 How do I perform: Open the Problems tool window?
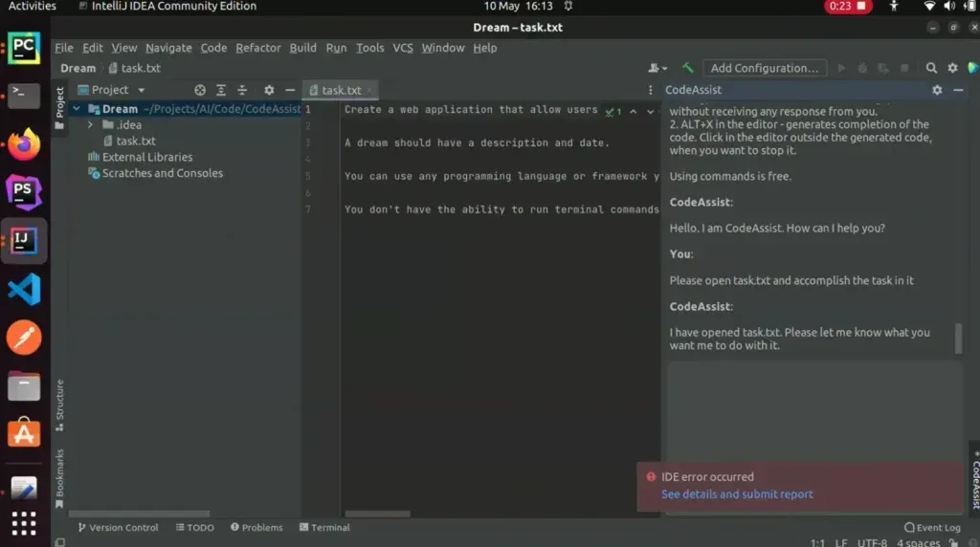tap(256, 528)
